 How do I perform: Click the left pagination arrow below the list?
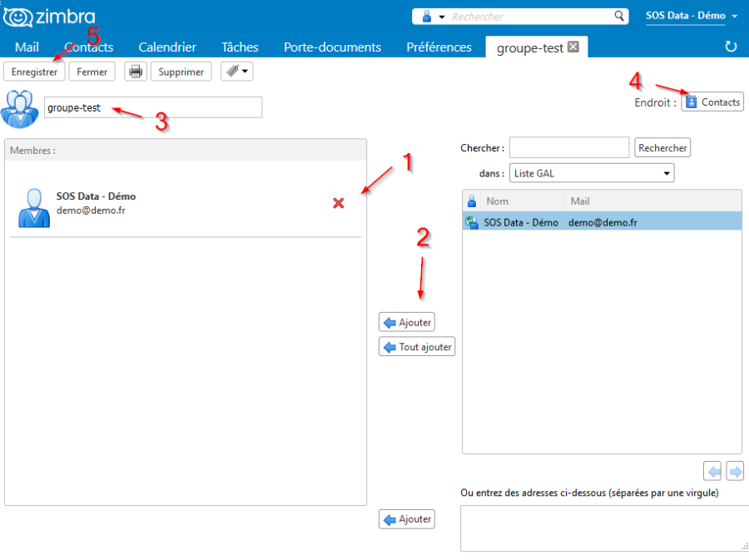(712, 470)
